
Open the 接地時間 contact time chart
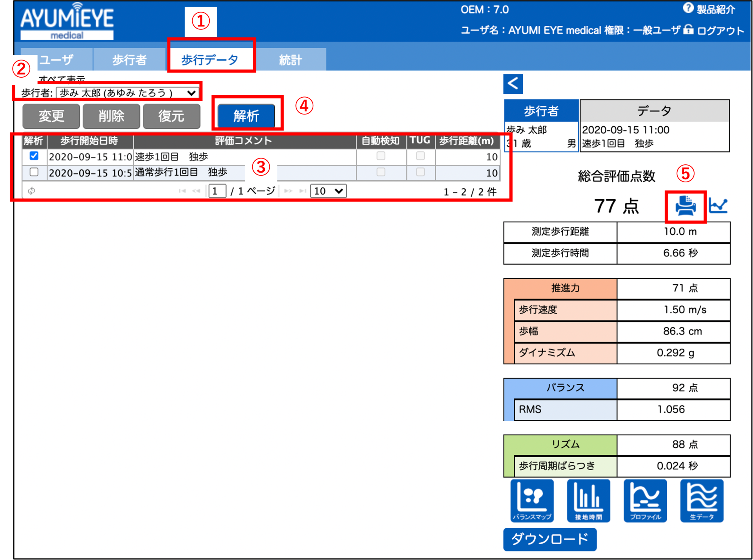click(588, 501)
